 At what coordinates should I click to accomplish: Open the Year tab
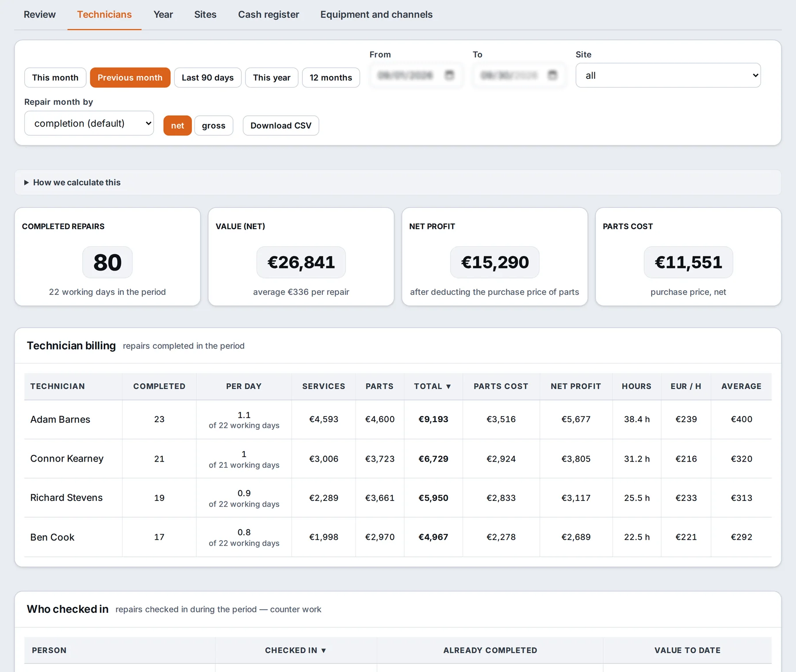point(163,15)
